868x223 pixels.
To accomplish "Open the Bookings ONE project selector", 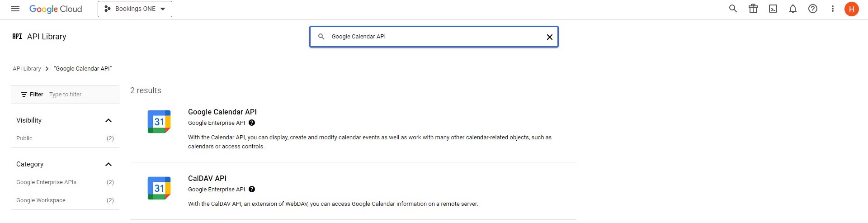I will click(x=135, y=9).
